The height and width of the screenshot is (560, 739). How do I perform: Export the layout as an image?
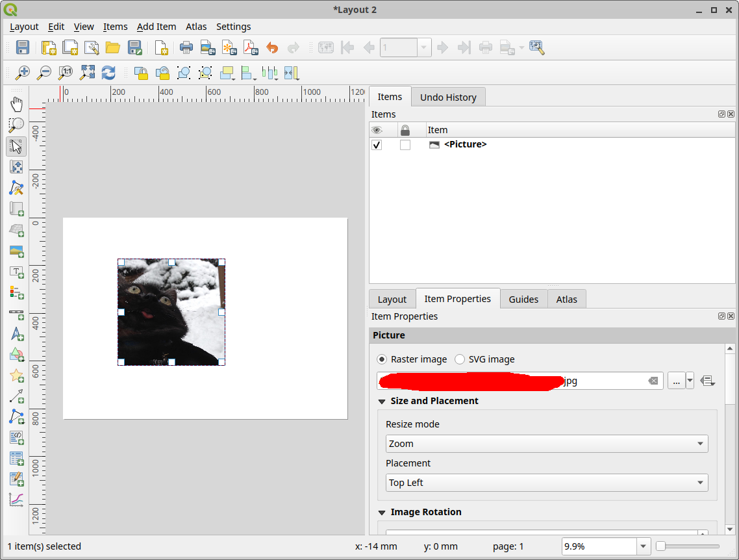click(208, 47)
